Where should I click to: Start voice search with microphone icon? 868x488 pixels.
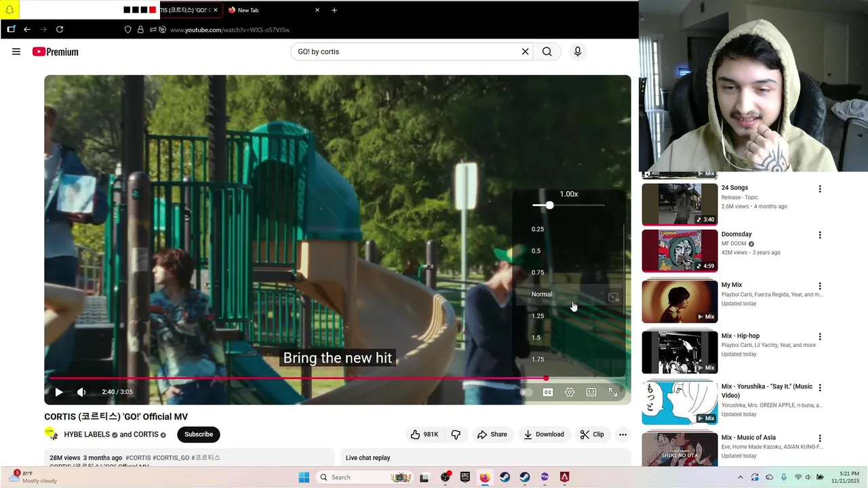(578, 52)
